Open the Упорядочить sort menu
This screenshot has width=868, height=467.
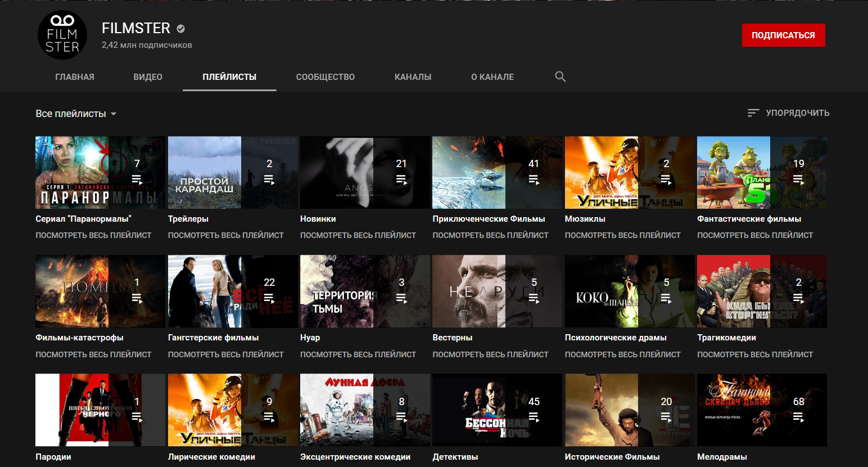pos(797,113)
